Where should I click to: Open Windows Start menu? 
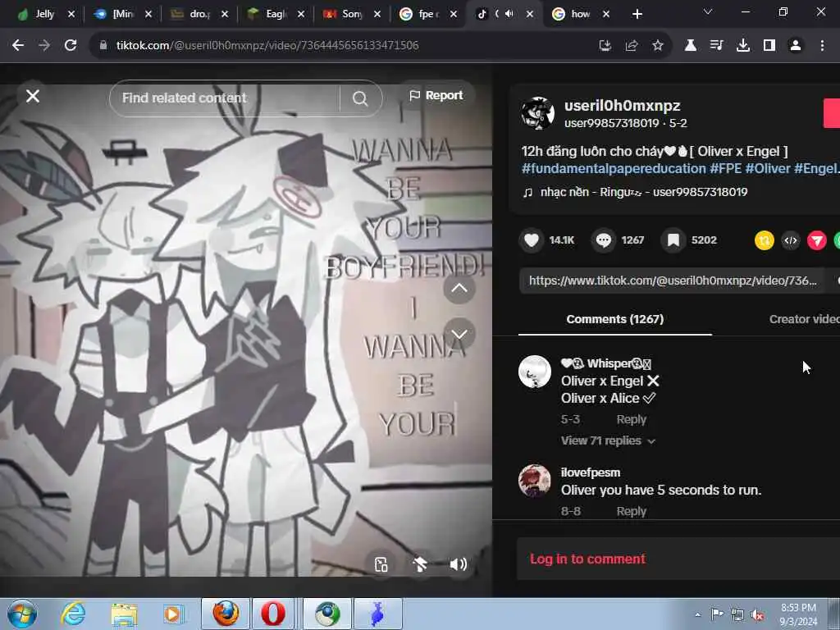(22, 614)
